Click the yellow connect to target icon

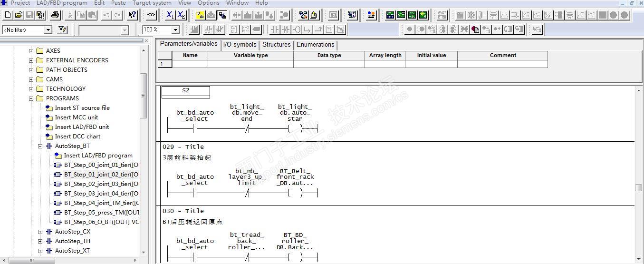[200, 15]
